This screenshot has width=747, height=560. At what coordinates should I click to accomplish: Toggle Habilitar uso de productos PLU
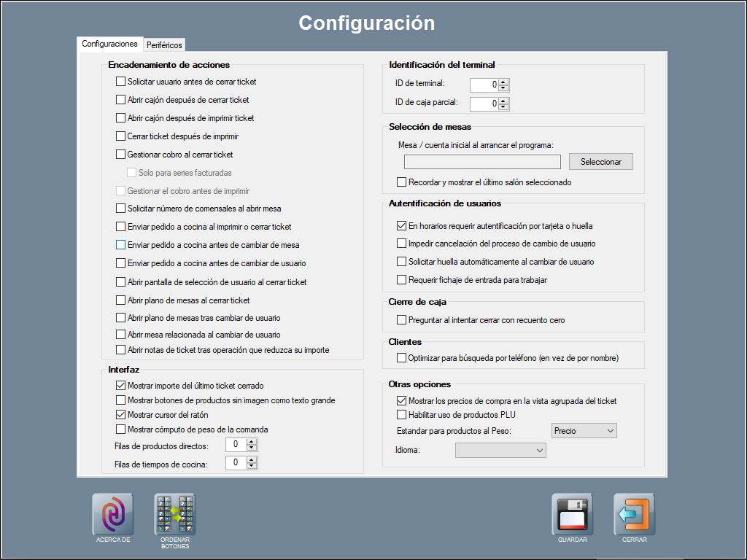tap(401, 415)
